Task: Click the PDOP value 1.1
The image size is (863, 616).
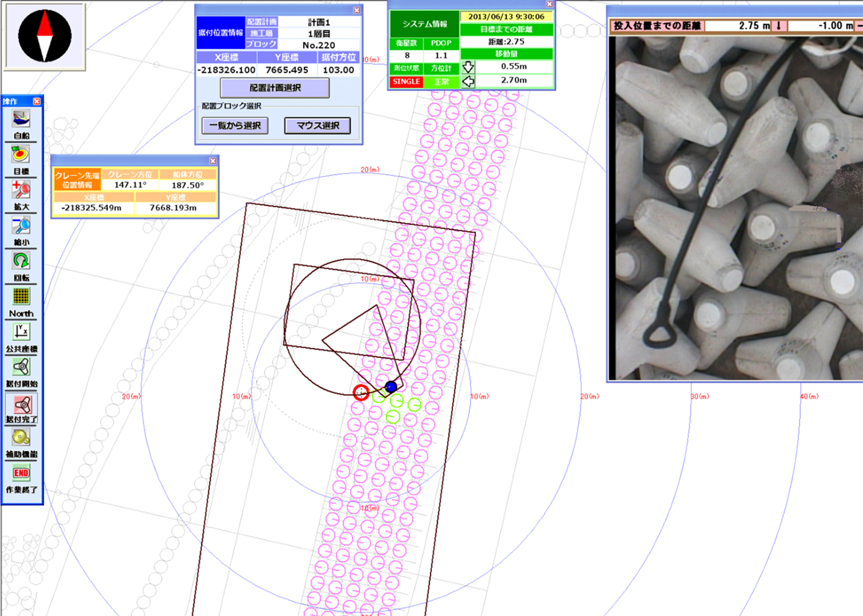Action: pos(441,55)
